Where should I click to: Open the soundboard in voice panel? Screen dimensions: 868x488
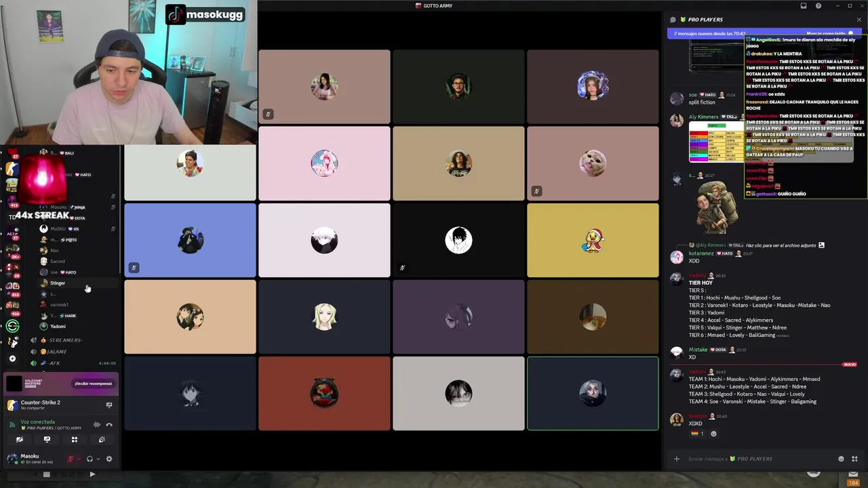coord(102,439)
